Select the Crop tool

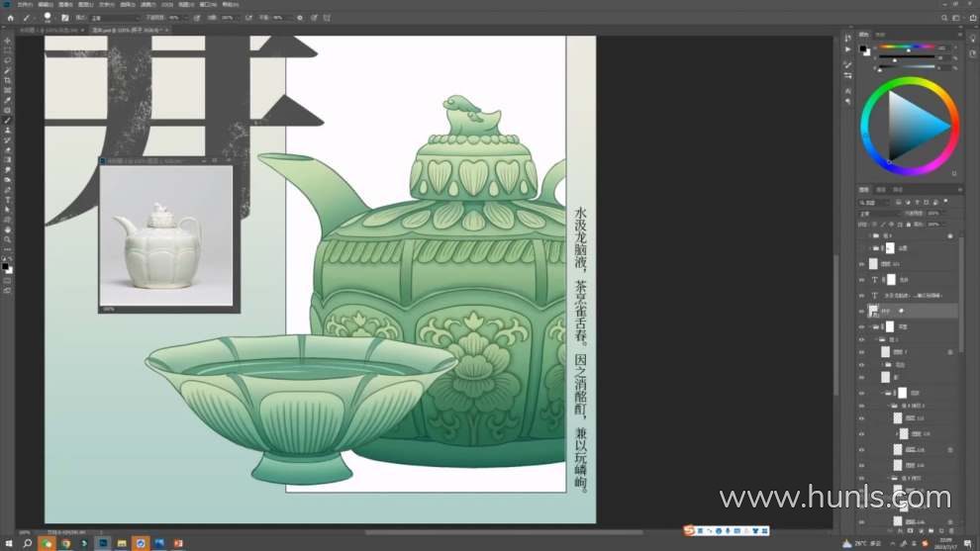click(x=8, y=80)
